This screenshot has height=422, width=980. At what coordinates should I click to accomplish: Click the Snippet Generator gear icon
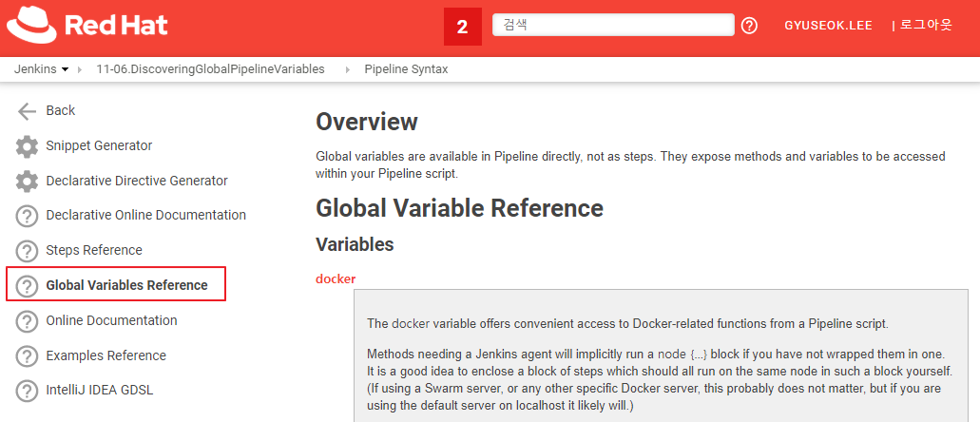click(28, 146)
